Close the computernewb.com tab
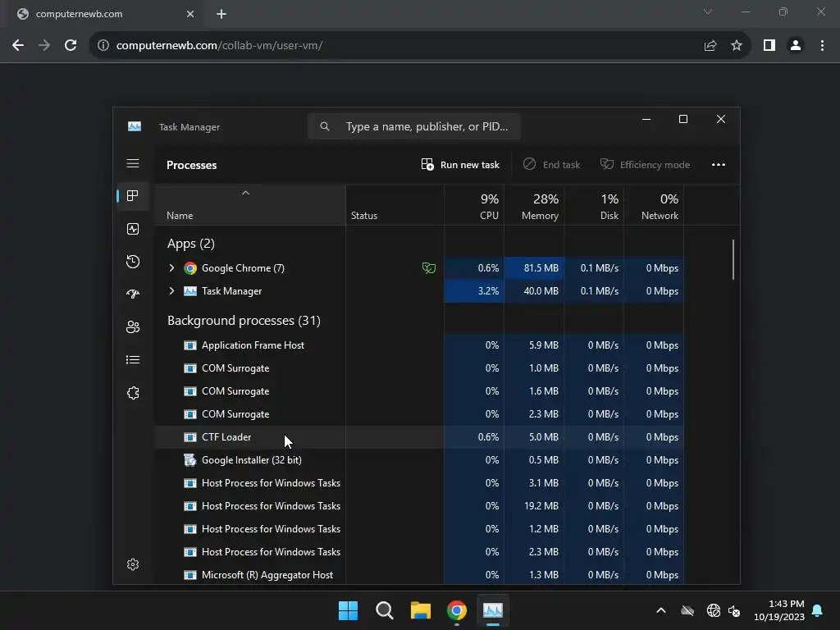This screenshot has height=630, width=840. point(190,14)
